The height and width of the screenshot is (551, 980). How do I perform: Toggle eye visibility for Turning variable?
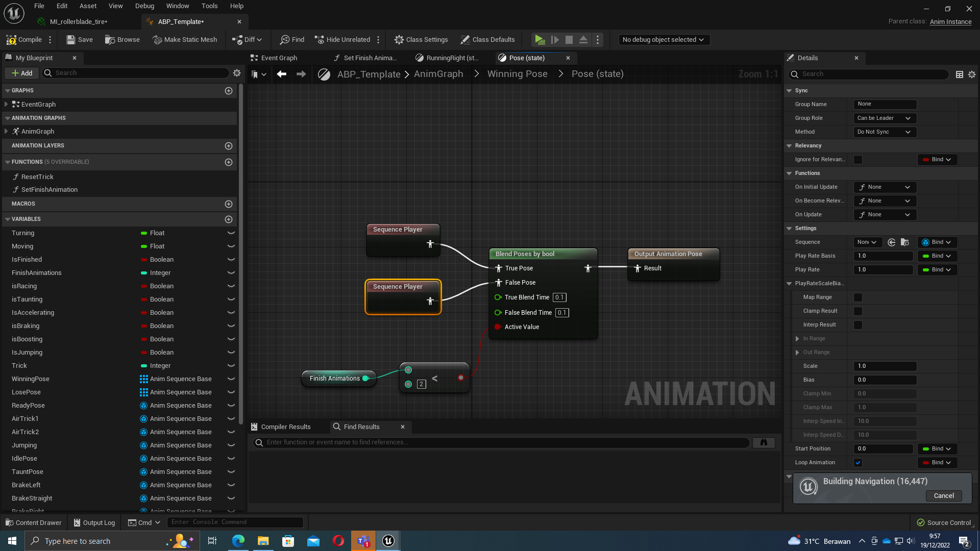tap(231, 233)
